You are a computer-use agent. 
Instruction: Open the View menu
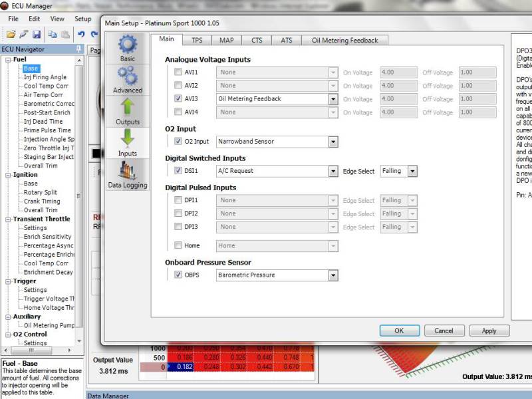coord(57,19)
